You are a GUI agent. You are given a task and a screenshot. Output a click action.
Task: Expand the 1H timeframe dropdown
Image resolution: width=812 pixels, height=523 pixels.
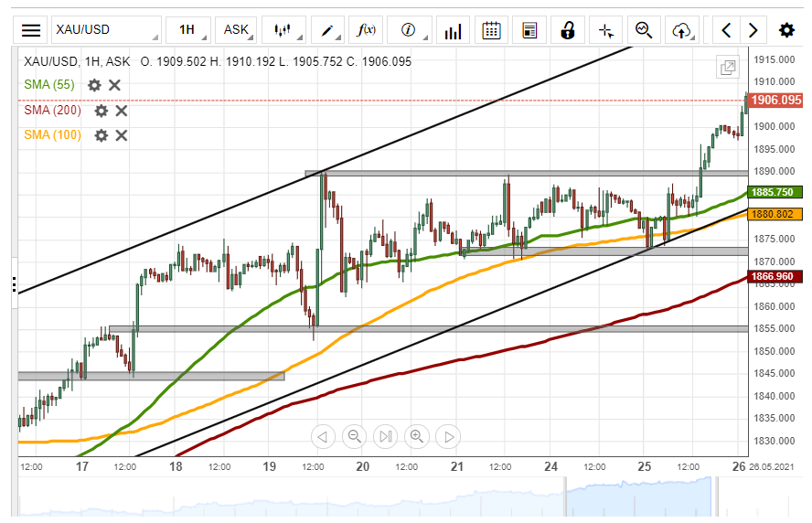[187, 29]
